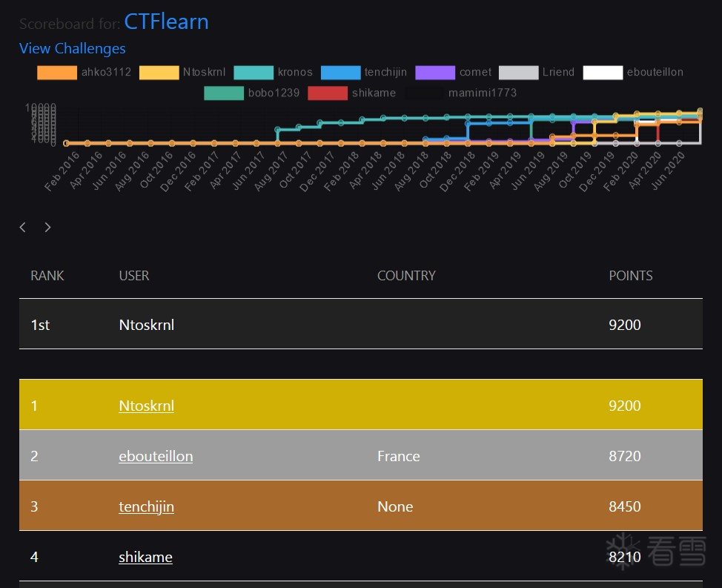Click the USER column header
The image size is (722, 588).
click(134, 275)
